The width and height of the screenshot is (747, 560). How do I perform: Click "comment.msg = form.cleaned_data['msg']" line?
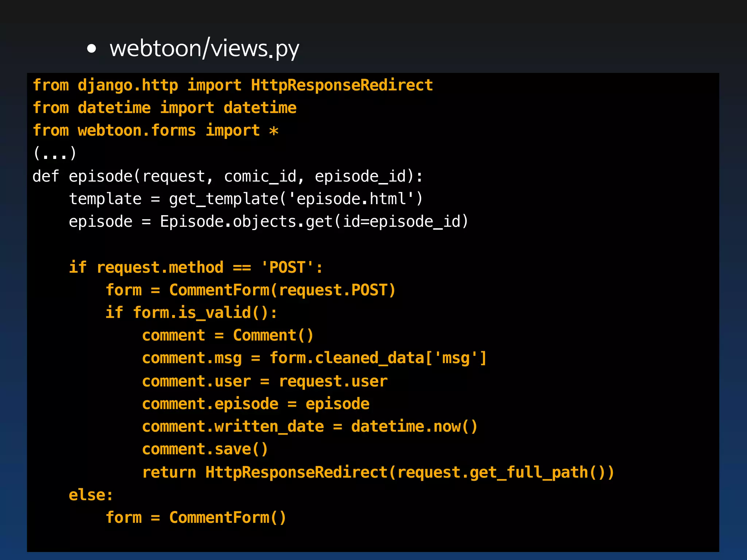point(314,358)
